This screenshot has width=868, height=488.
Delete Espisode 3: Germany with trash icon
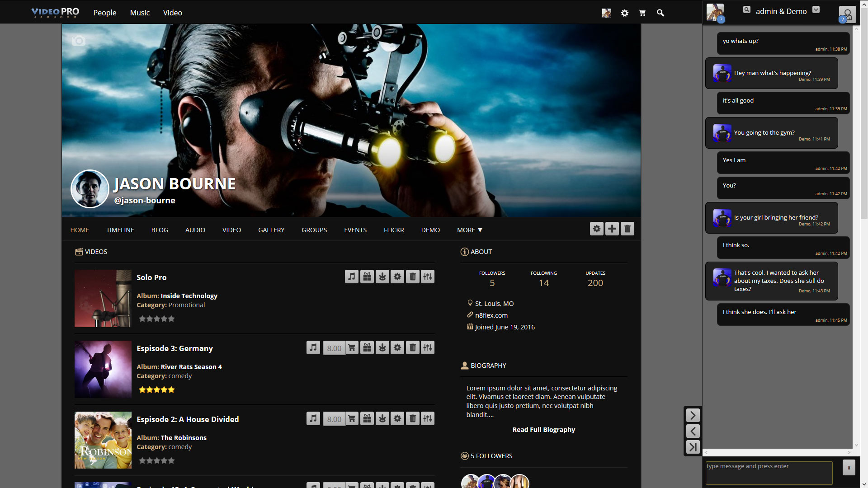coord(413,347)
